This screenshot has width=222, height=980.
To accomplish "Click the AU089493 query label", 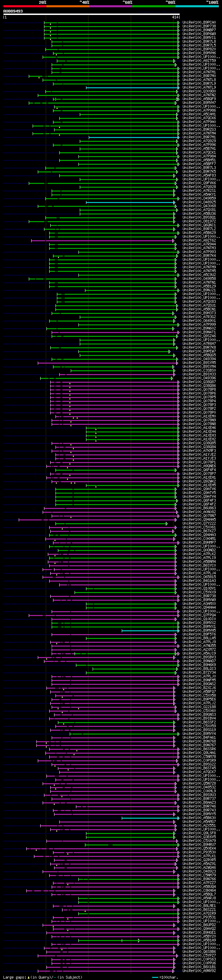I will coord(13,11).
